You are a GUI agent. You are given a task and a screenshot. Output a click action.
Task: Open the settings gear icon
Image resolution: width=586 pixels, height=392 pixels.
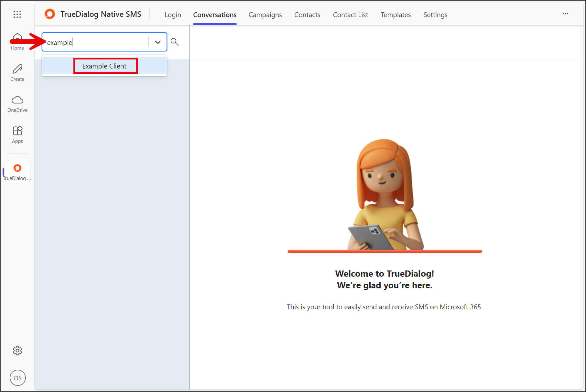click(17, 351)
